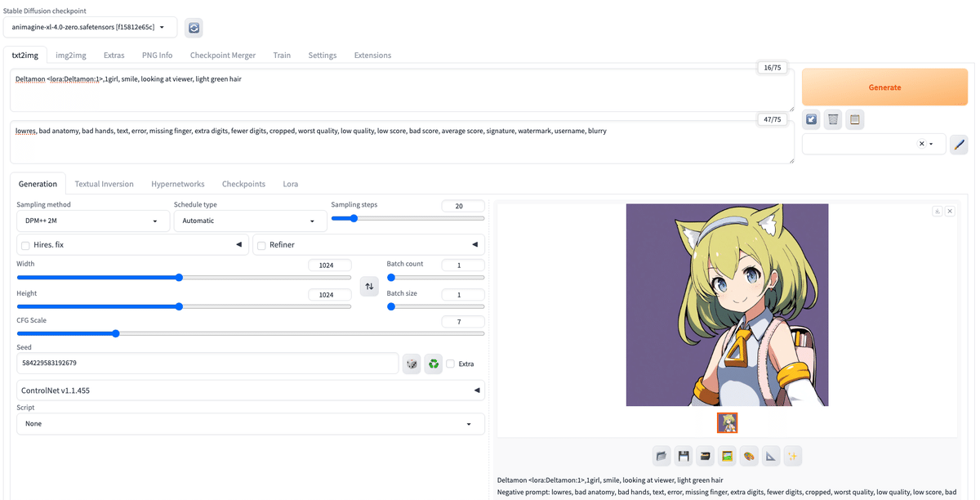Screen dimensions: 980x500
Task: Send image to inpaint palette icon
Action: point(748,456)
